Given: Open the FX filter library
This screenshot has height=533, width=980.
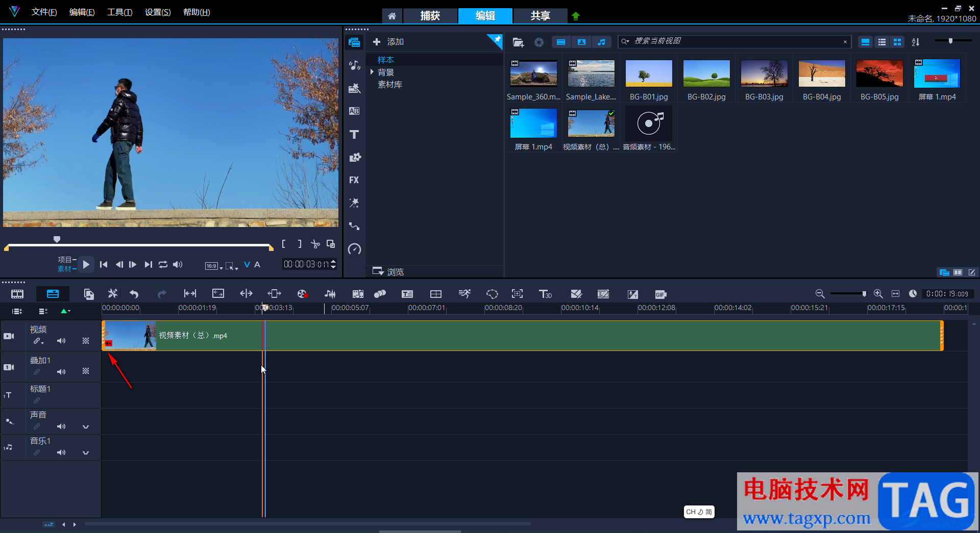Looking at the screenshot, I should [354, 180].
